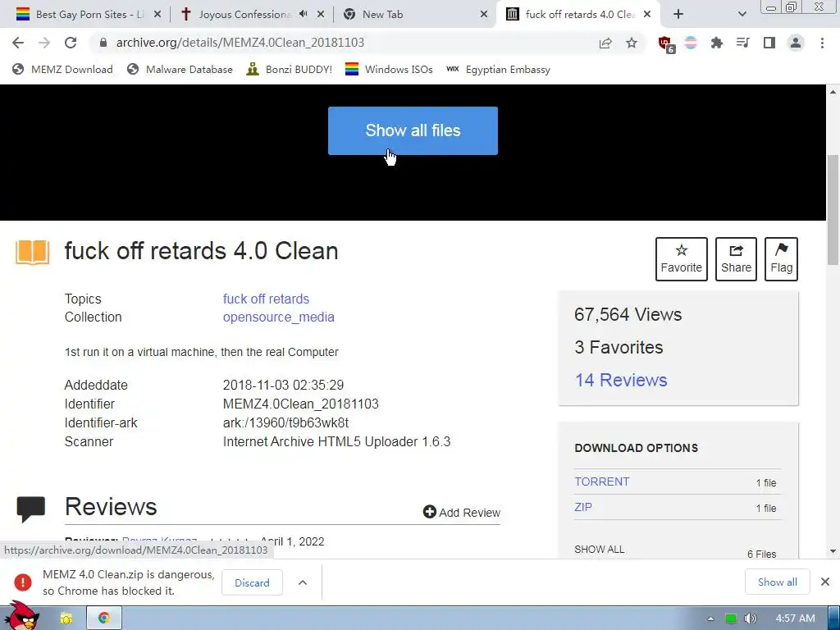Show hidden system tray icons
This screenshot has width=840, height=630.
[x=710, y=619]
